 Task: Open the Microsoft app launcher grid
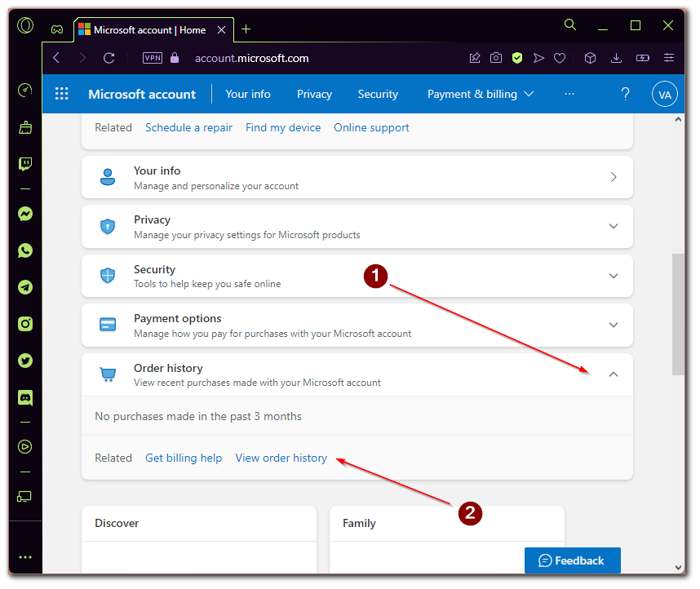pyautogui.click(x=62, y=94)
